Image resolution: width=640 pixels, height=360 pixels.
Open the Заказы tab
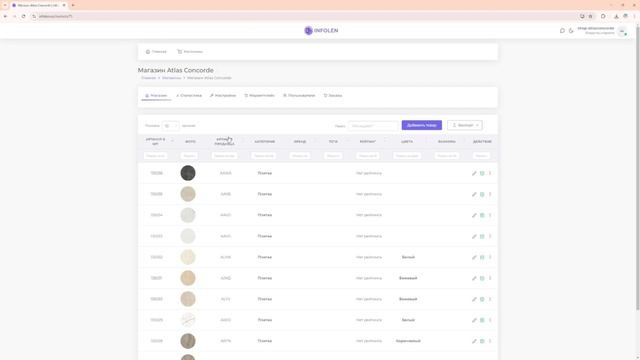tap(333, 96)
